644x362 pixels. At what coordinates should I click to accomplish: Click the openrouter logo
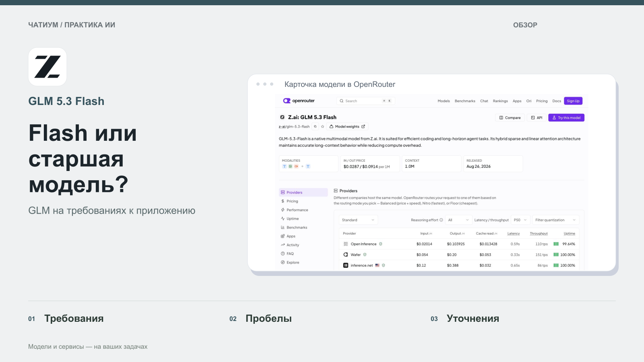click(x=299, y=101)
